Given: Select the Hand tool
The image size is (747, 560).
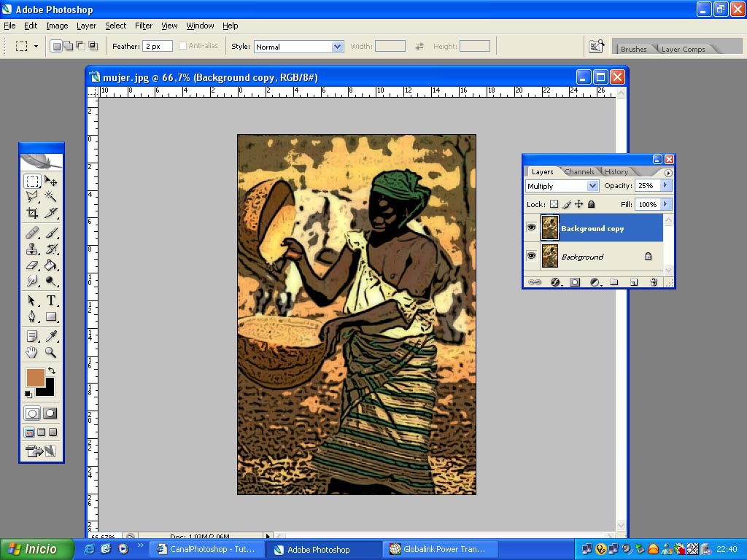Looking at the screenshot, I should coord(32,352).
